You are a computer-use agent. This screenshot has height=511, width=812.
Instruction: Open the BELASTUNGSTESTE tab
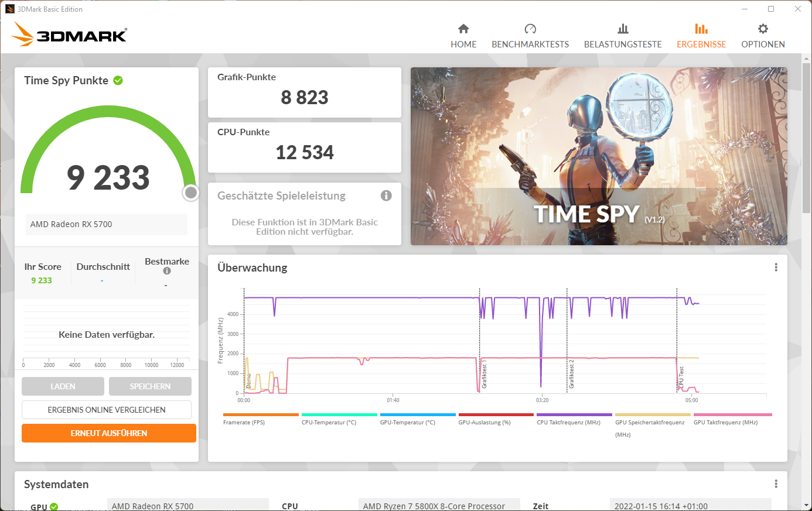(623, 36)
